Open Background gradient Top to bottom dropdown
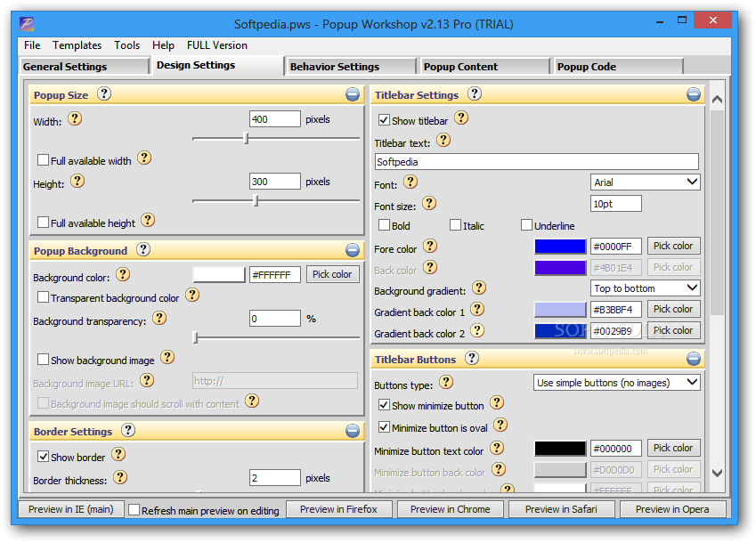The width and height of the screenshot is (756, 543). click(645, 288)
